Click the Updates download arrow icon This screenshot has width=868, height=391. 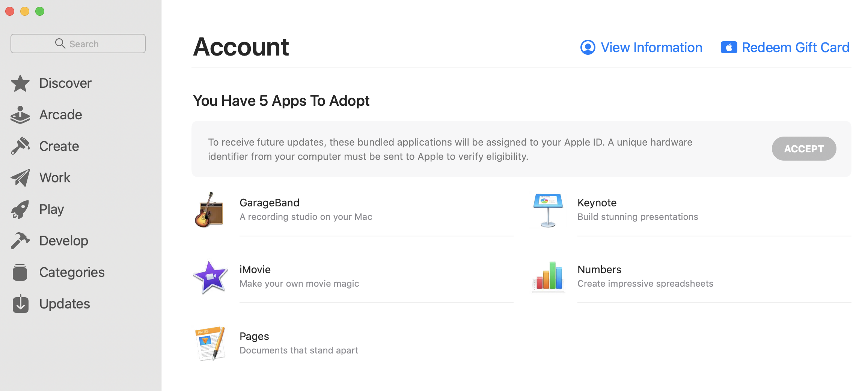(x=20, y=304)
